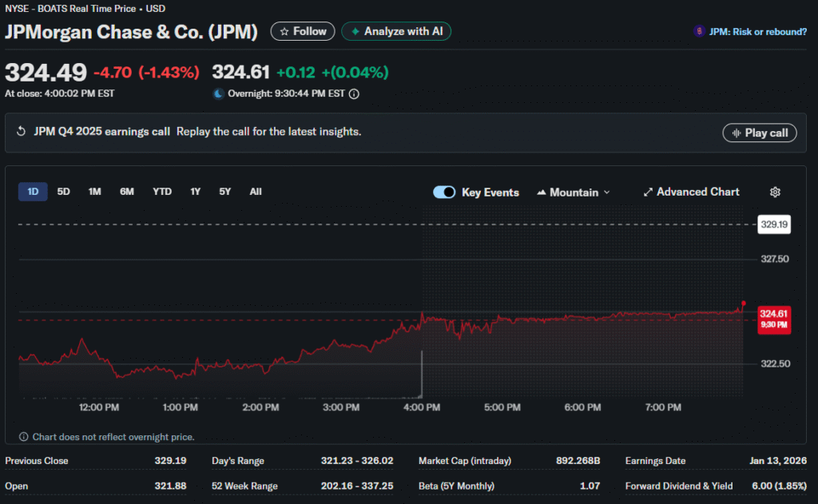Click the red latest-price dot on chart
Image resolution: width=818 pixels, height=504 pixels.
[744, 304]
